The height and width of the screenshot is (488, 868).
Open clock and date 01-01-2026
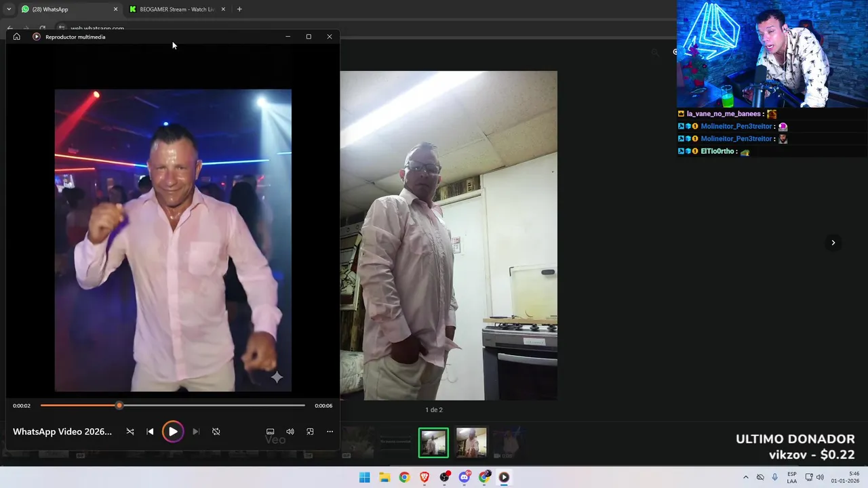pyautogui.click(x=845, y=477)
